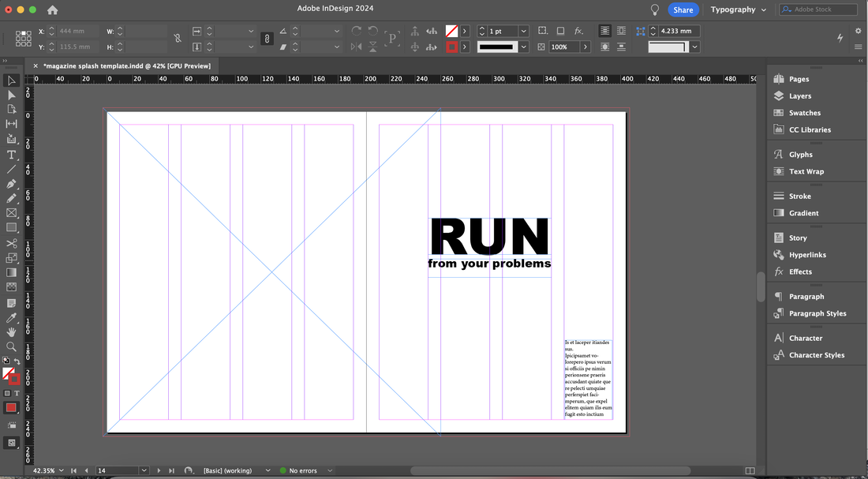Toggle formatting affects text button
The height and width of the screenshot is (479, 868).
[x=17, y=393]
